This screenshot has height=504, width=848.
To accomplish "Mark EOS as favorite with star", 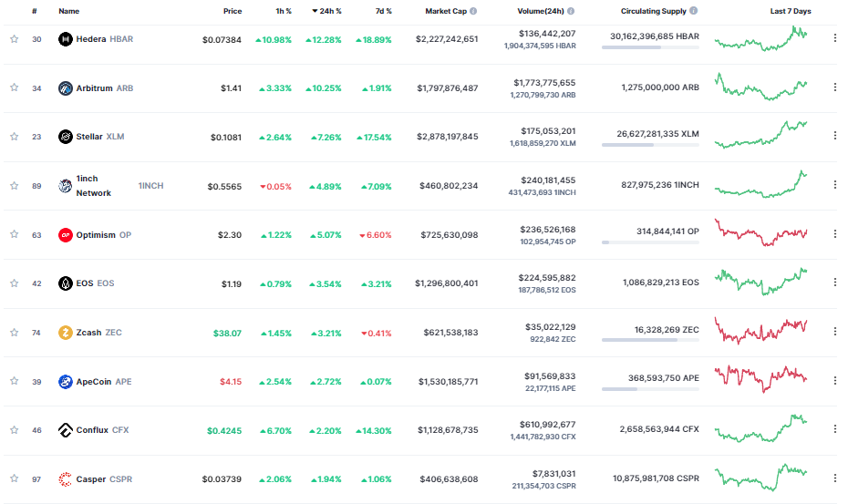I will (14, 283).
